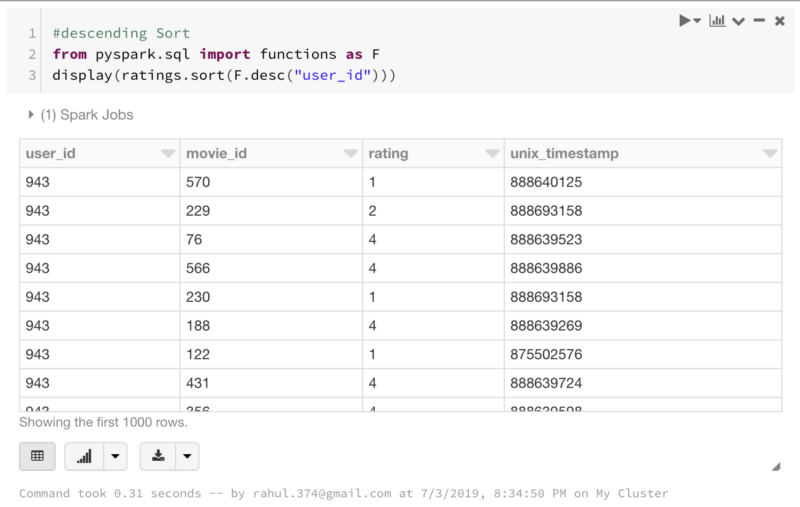Click the unix_timestamp column header
This screenshot has height=507, width=800.
click(x=565, y=154)
